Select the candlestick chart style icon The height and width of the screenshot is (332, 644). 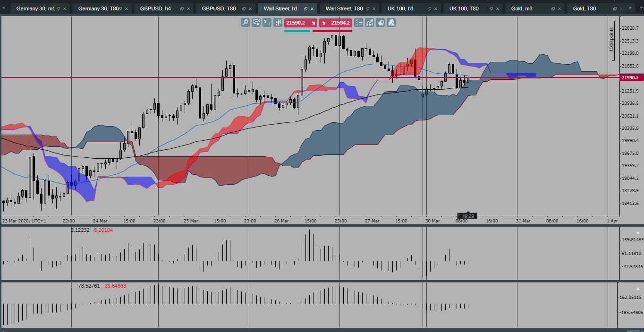point(278,23)
